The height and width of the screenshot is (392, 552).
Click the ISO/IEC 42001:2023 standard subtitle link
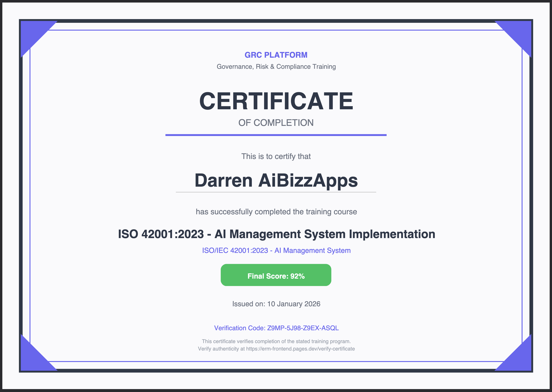276,251
